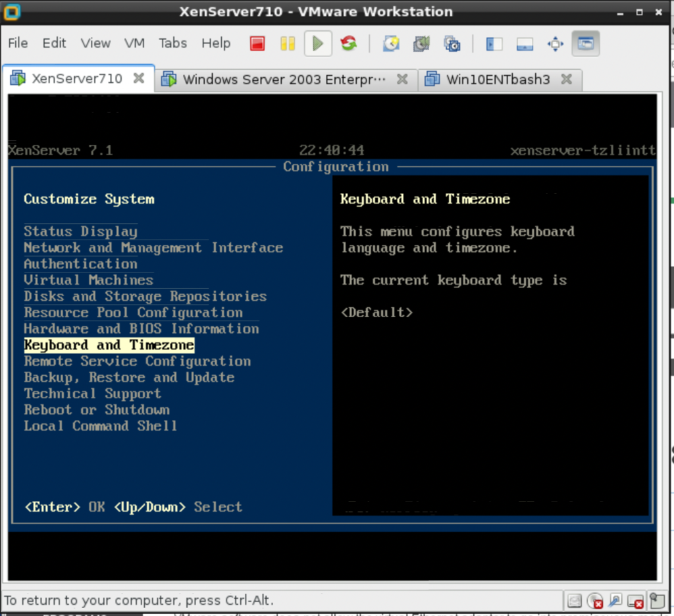674x616 pixels.
Task: Select Resource Pool Configuration entry
Action: (x=133, y=313)
